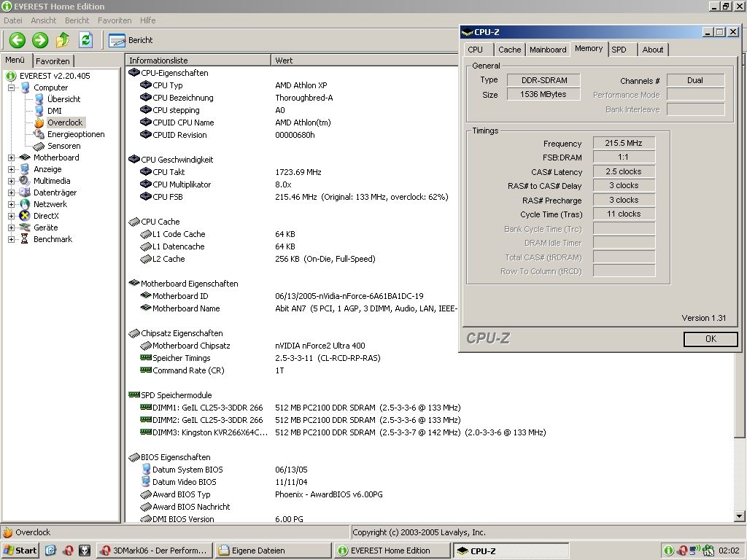Image resolution: width=747 pixels, height=560 pixels.
Task: Switch to About tab in CPU-Z
Action: point(653,50)
